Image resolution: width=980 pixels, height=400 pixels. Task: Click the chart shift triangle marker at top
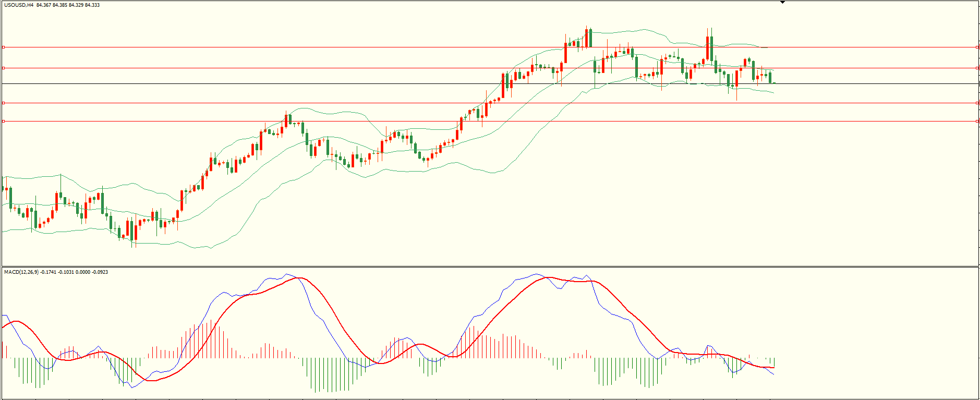pos(782,2)
